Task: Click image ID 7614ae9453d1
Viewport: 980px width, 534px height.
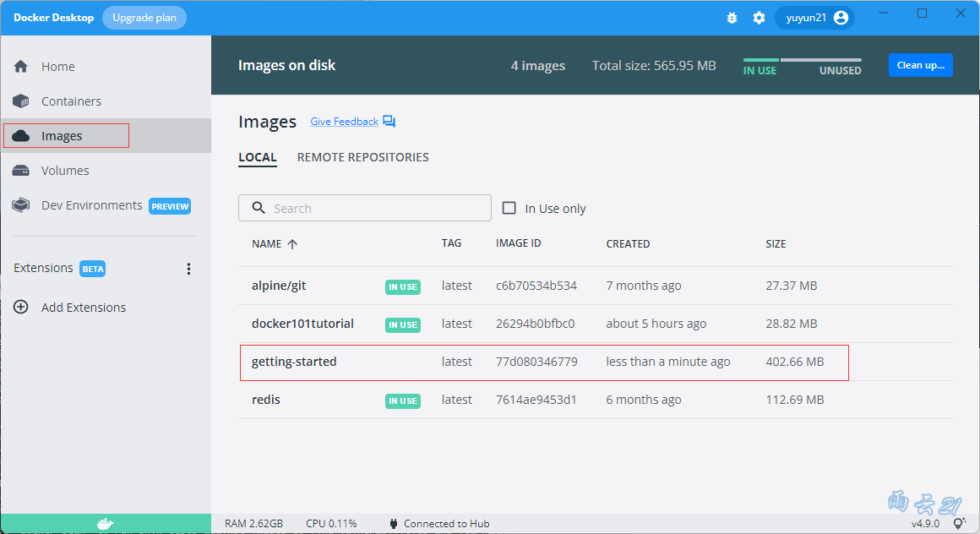Action: [x=536, y=400]
